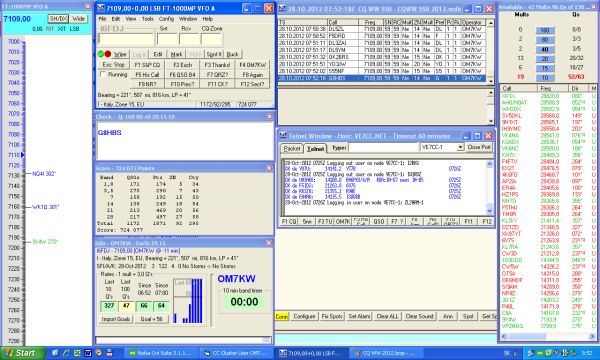This screenshot has height=360, width=600.
Task: Click the Clear ALL button
Action: point(387,316)
